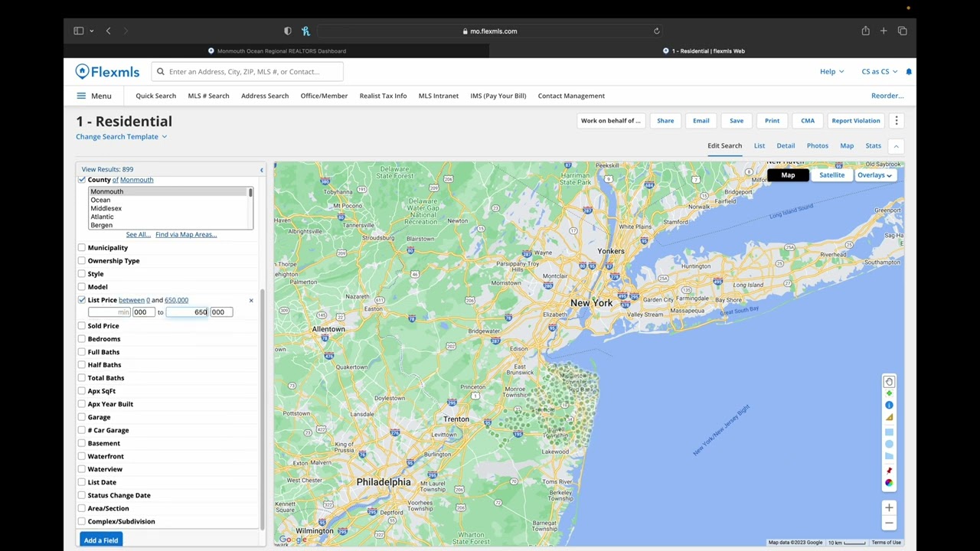Collapse the search criteria panel
Image resolution: width=980 pixels, height=551 pixels.
261,170
